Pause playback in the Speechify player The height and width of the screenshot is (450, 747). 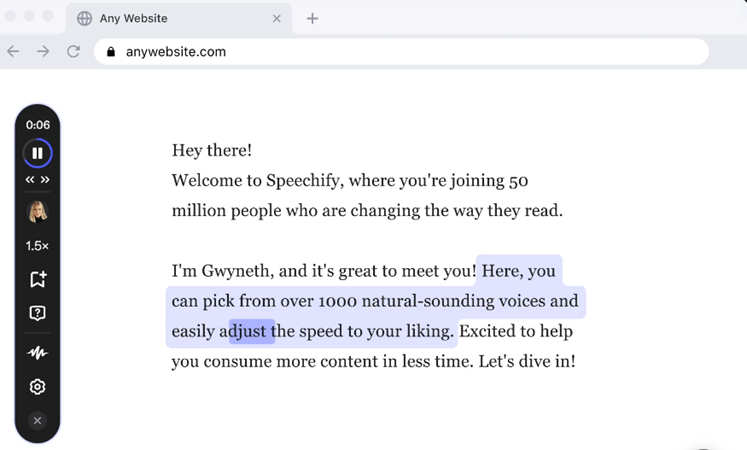coord(37,153)
